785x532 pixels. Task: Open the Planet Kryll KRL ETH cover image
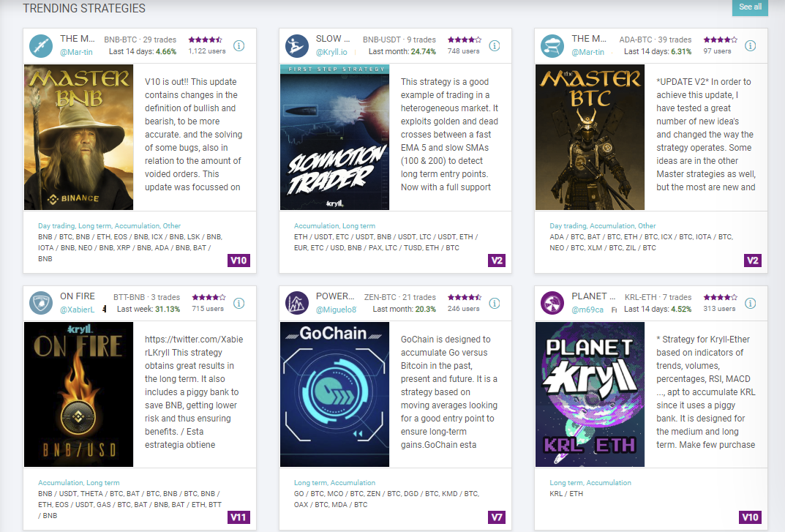[x=590, y=394]
